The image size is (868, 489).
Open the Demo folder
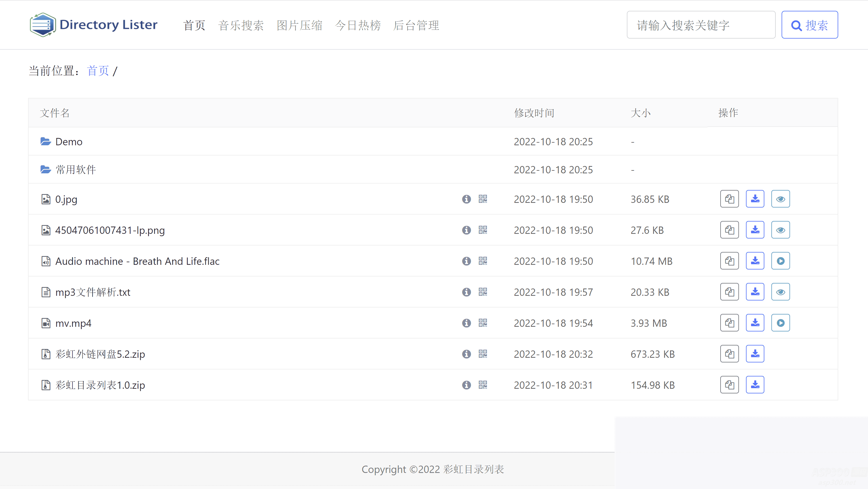69,142
